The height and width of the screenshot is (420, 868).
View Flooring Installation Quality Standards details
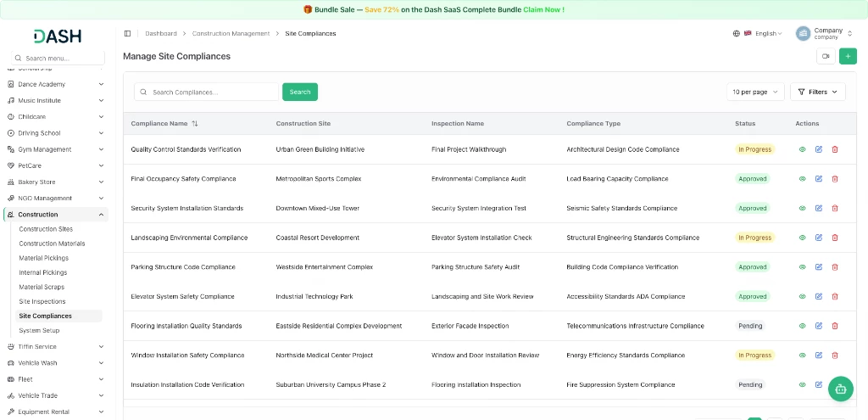802,326
